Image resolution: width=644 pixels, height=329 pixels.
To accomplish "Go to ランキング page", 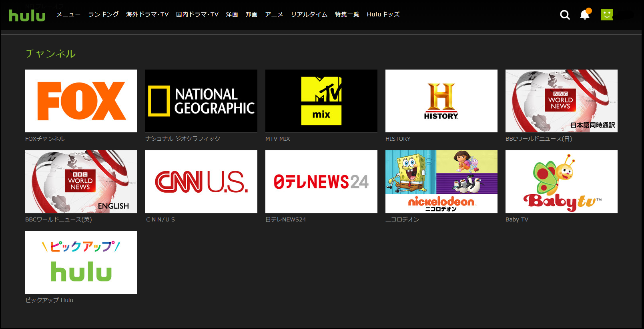I will click(103, 14).
